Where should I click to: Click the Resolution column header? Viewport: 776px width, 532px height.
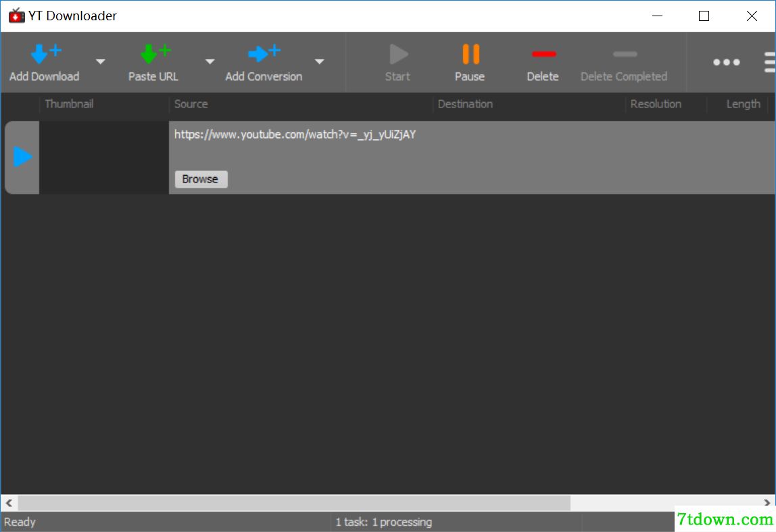pos(656,104)
